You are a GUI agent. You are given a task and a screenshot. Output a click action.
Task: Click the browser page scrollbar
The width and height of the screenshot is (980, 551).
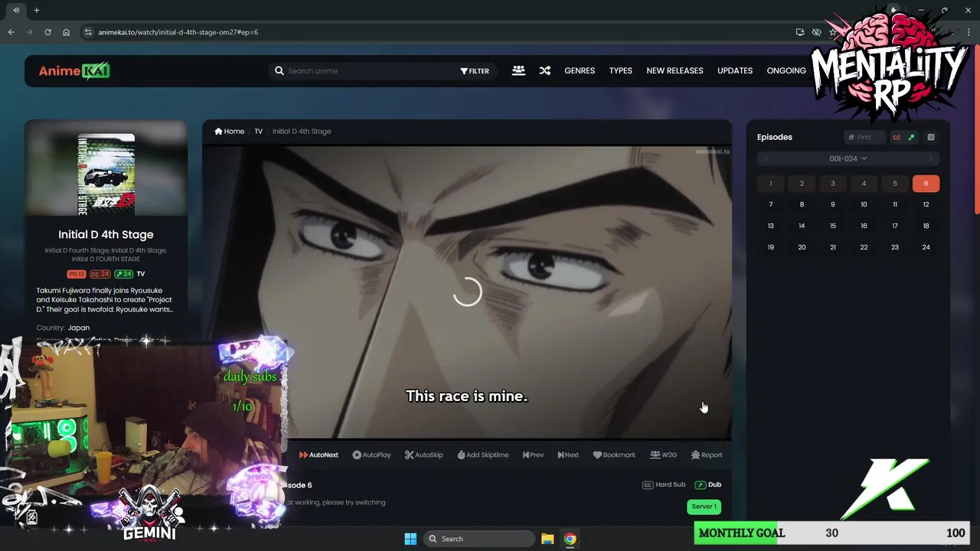976,130
